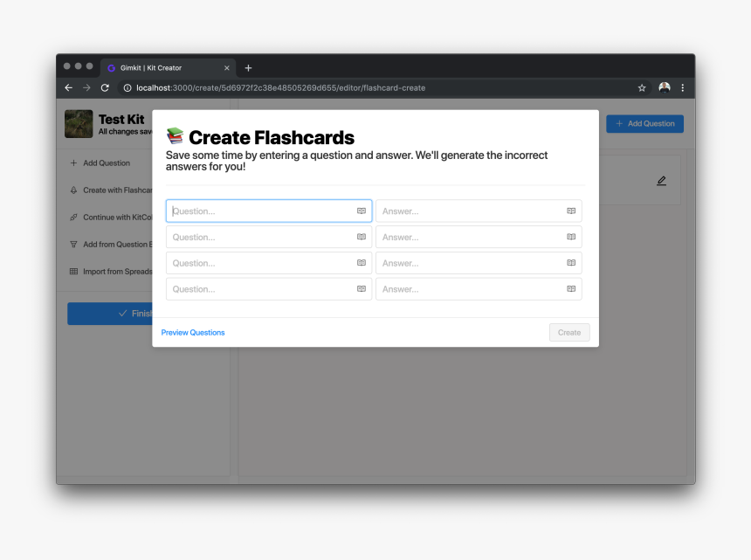The height and width of the screenshot is (560, 751).
Task: Open a new browser tab
Action: point(248,67)
